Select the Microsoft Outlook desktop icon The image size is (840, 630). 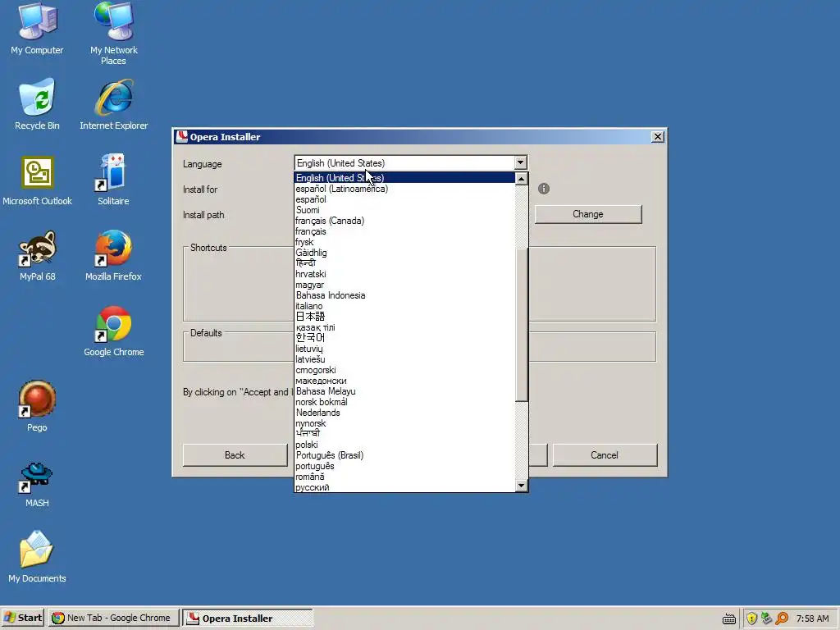tap(37, 180)
